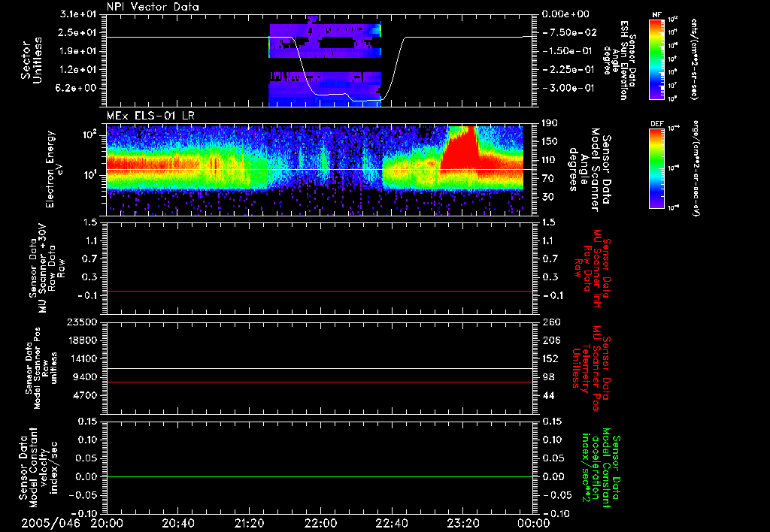Image resolution: width=770 pixels, height=532 pixels.
Task: Select the 'MEx ELS-01 LR' panel title
Action: 150,116
